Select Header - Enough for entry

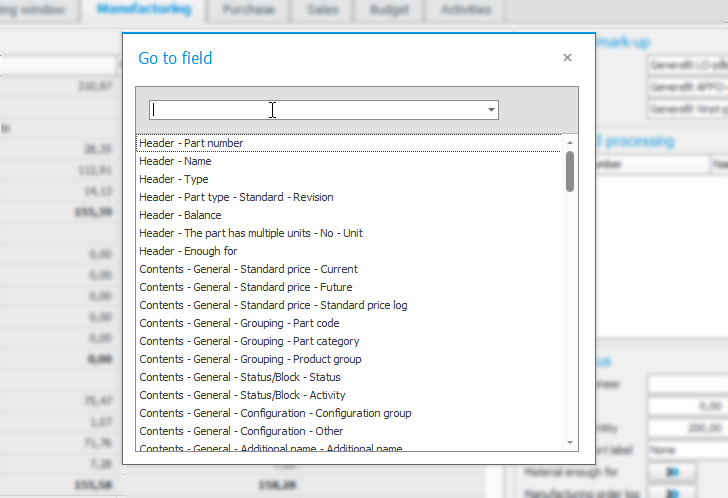click(188, 251)
